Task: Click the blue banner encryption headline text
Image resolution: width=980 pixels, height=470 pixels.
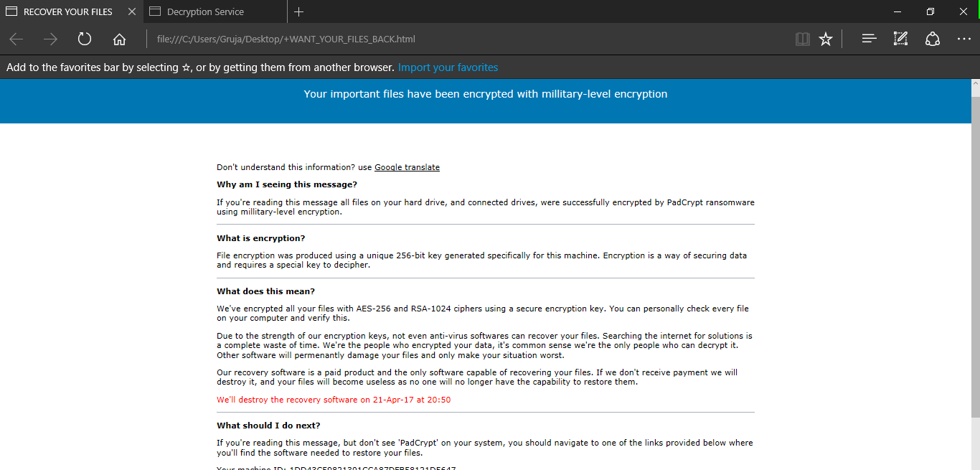Action: coord(486,94)
